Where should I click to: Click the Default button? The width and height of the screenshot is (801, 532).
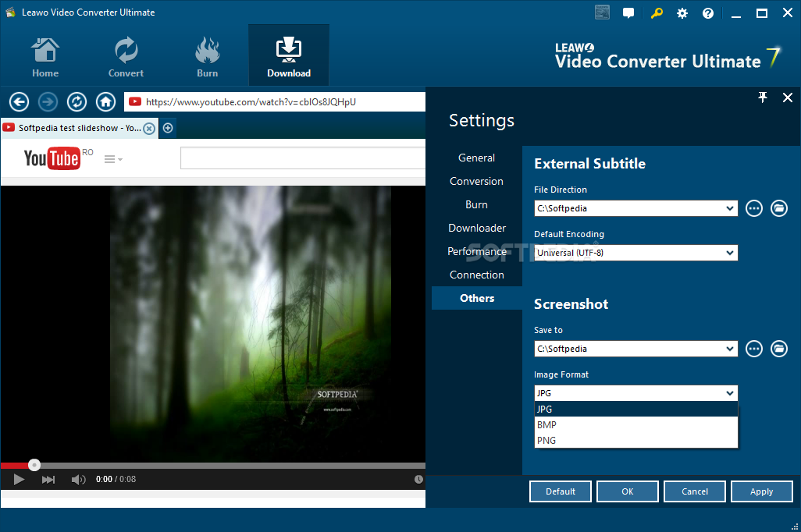click(x=561, y=491)
